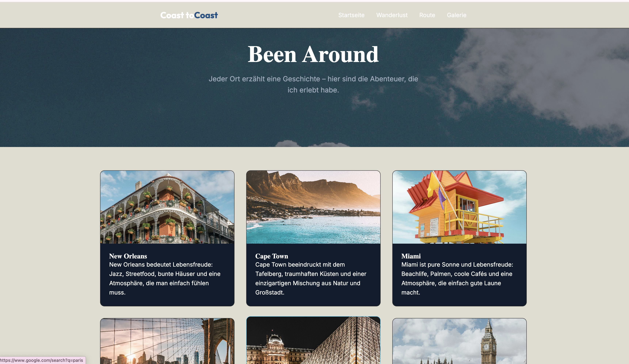This screenshot has width=629, height=364.
Task: Click the Coast to Coast logo
Action: click(x=189, y=15)
